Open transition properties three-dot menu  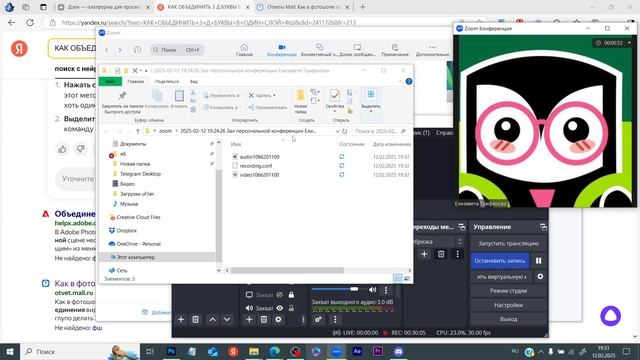(458, 254)
